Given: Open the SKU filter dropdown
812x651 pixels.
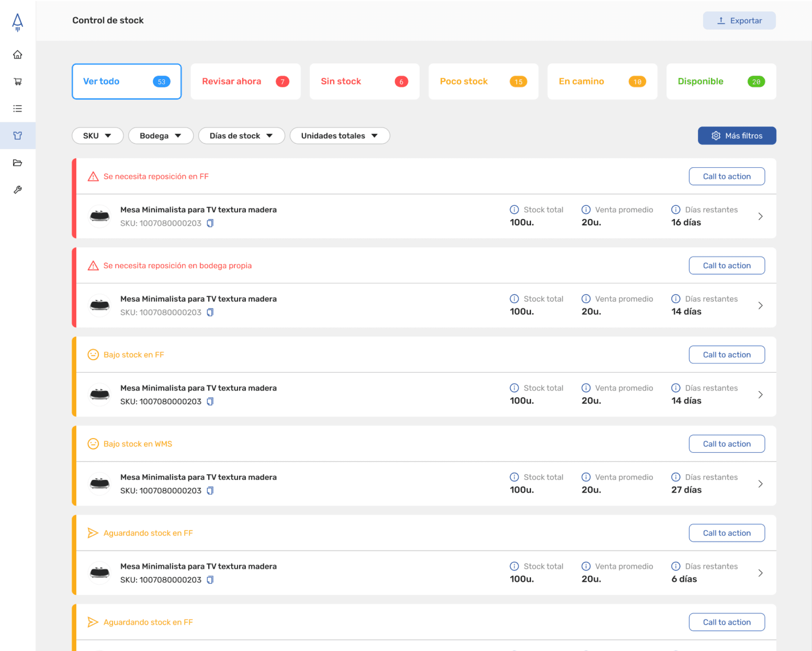Looking at the screenshot, I should point(98,136).
